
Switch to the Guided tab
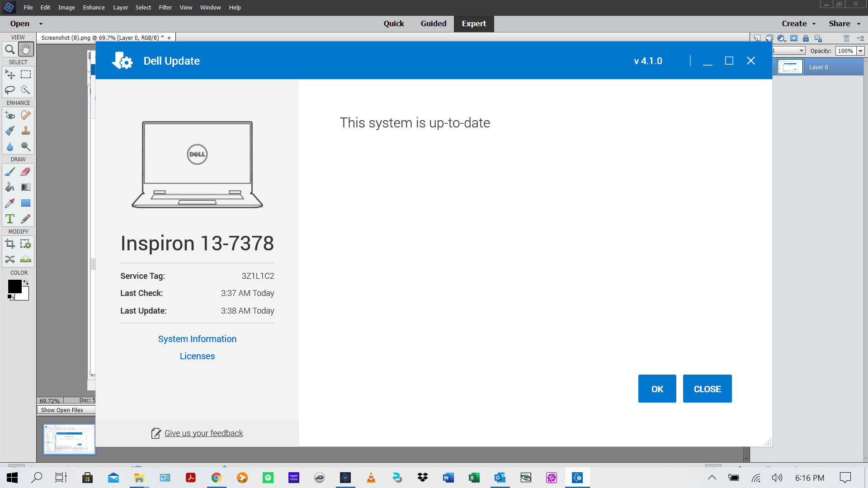433,23
